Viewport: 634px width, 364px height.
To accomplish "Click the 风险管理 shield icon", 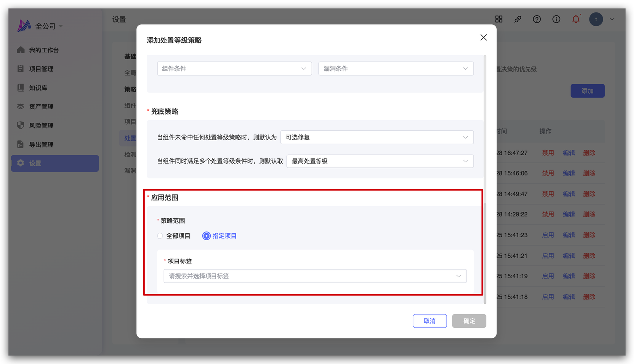I will (x=20, y=126).
